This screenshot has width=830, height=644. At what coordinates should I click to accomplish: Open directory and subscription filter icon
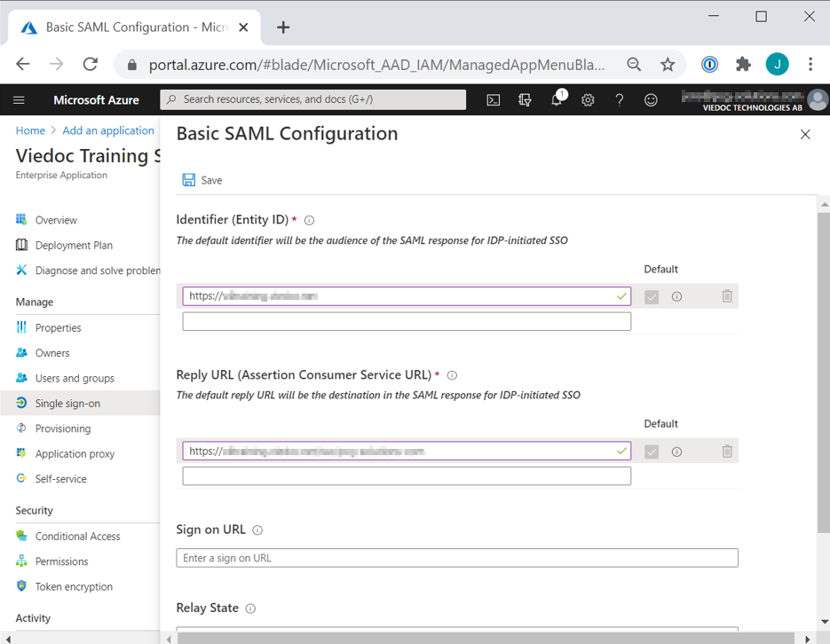coord(525,100)
